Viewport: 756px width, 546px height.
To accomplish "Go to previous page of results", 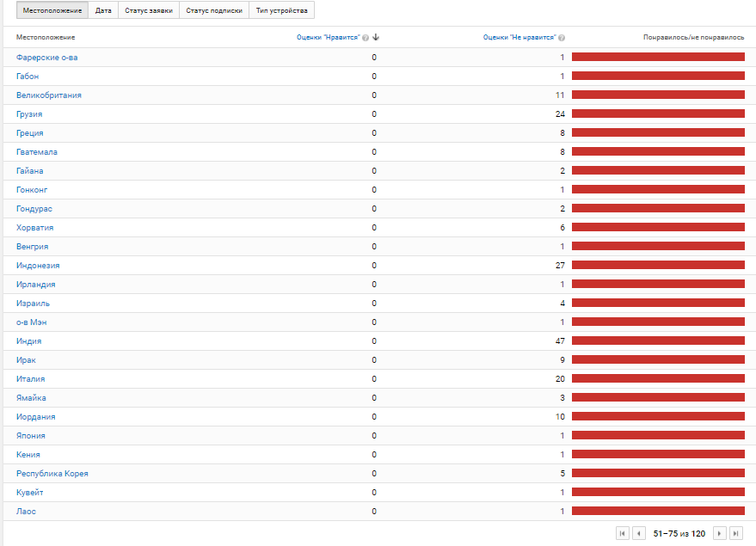I will click(639, 533).
